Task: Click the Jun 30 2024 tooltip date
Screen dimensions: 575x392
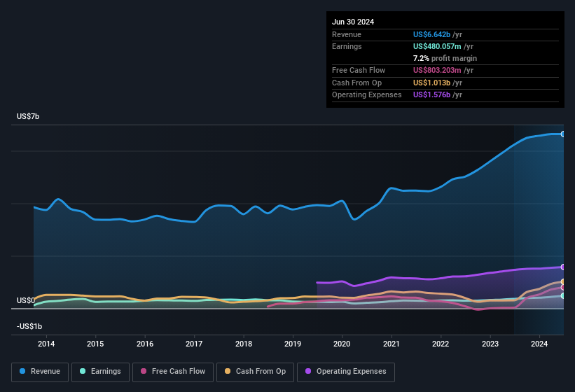Action: [353, 22]
